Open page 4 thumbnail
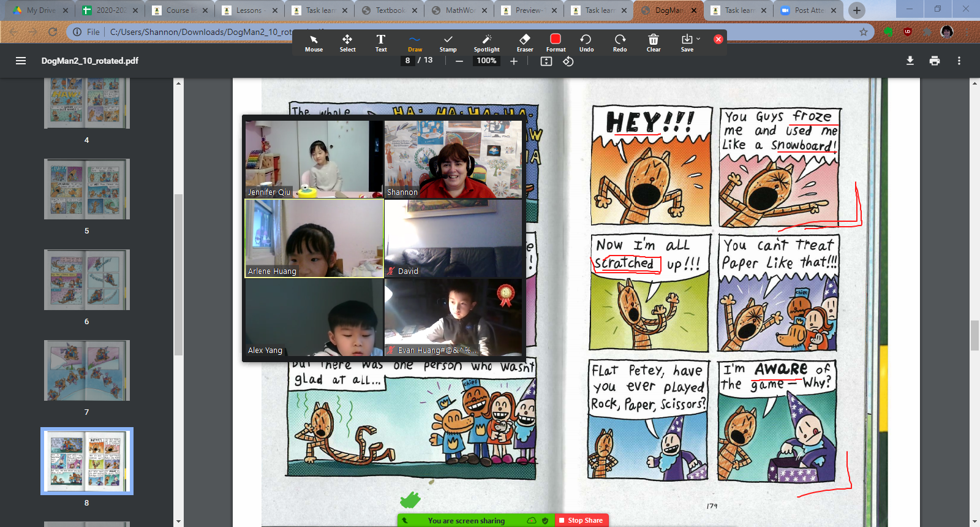 87,104
